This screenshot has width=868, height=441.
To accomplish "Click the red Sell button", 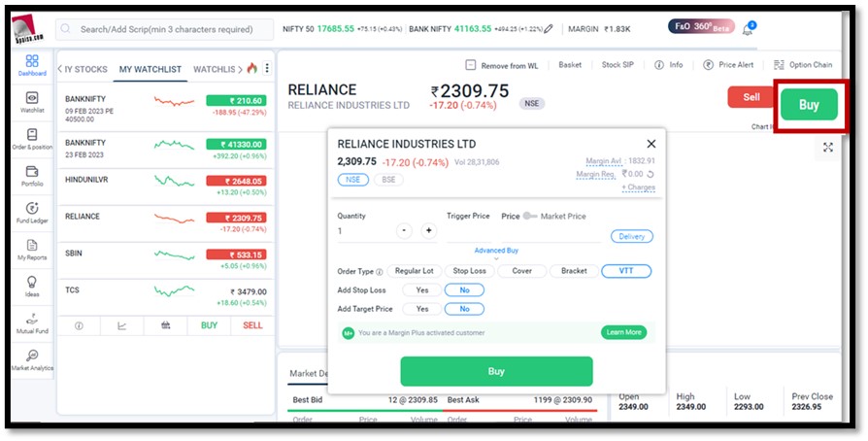I will coord(751,97).
